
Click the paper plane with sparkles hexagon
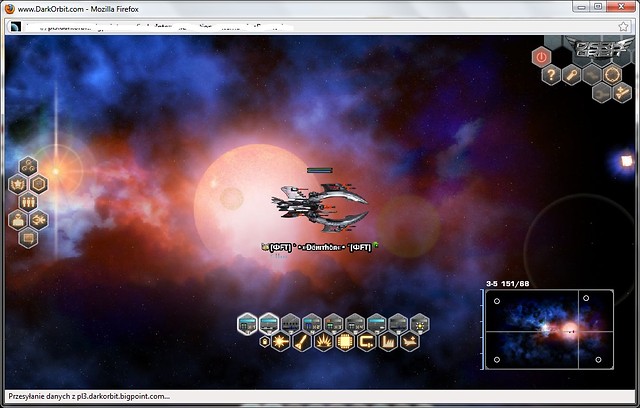pyautogui.click(x=622, y=93)
